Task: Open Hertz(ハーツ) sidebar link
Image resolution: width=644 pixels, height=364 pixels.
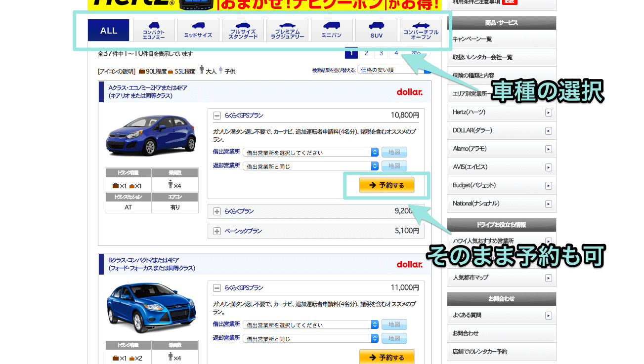Action: tap(501, 112)
